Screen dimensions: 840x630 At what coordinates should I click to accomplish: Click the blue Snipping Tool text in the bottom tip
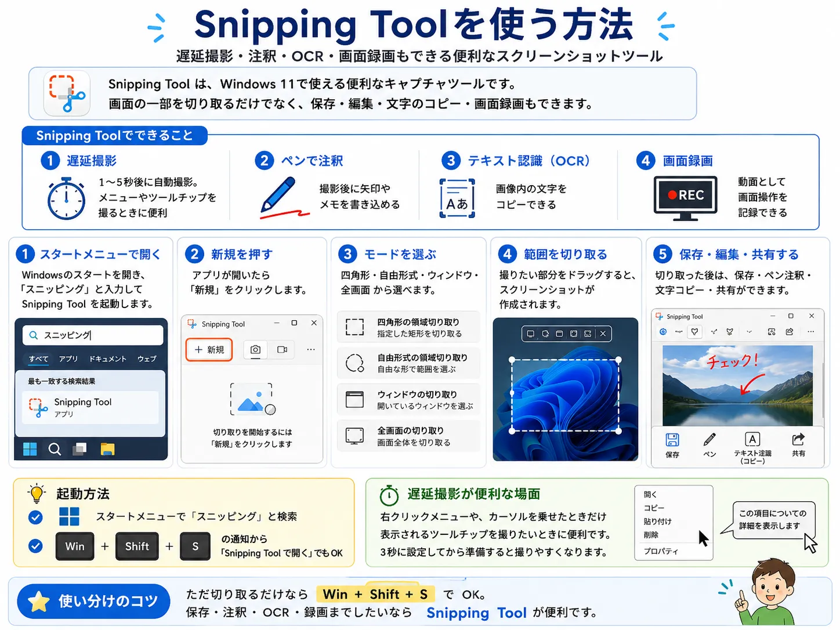[476, 613]
